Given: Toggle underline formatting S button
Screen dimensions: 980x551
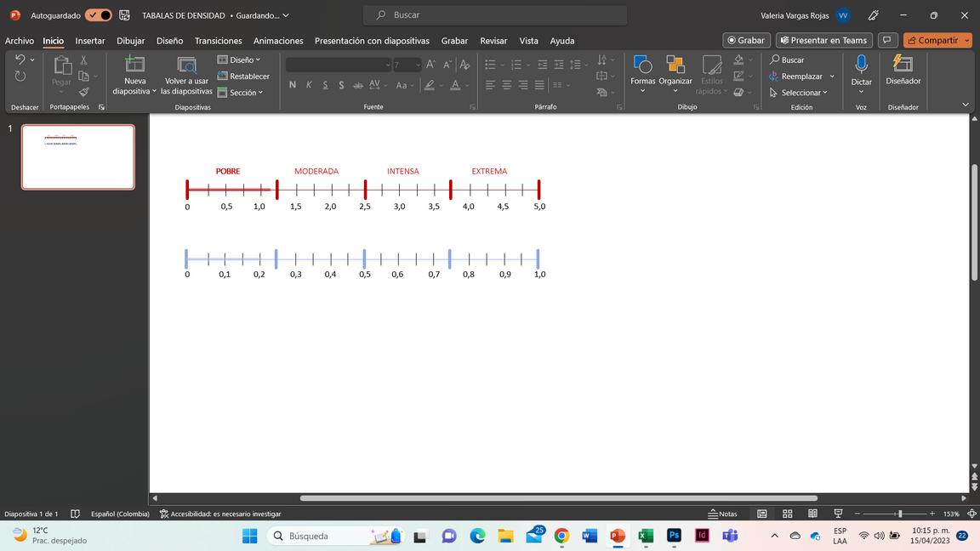Looking at the screenshot, I should tap(325, 85).
